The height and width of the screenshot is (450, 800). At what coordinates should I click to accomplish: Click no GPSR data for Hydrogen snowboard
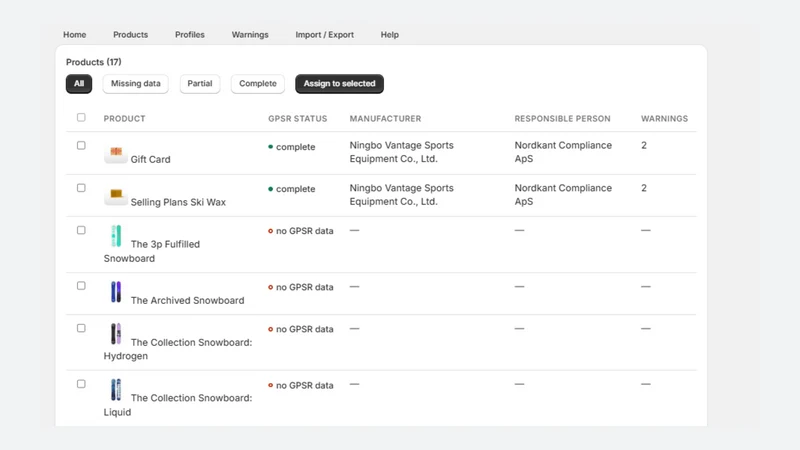[x=301, y=329]
